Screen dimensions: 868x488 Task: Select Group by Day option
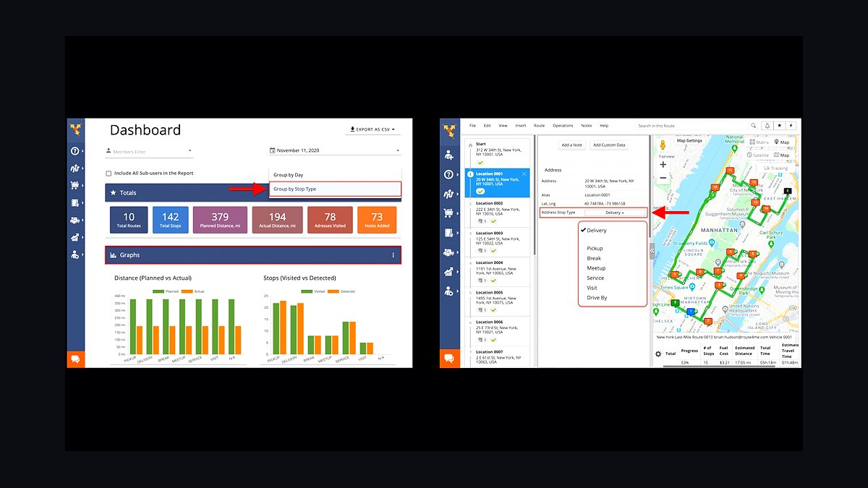tap(334, 175)
